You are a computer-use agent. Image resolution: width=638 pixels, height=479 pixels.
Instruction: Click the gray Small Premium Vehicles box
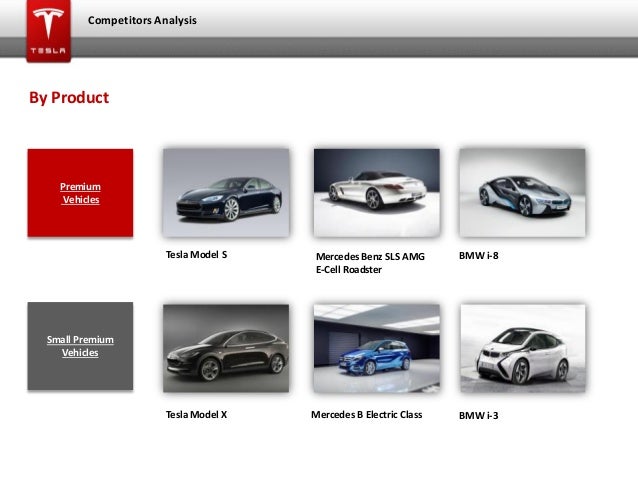point(80,370)
